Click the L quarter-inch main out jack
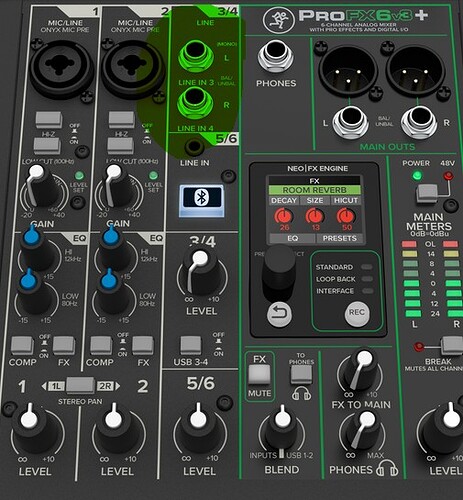463x500 pixels. click(351, 122)
